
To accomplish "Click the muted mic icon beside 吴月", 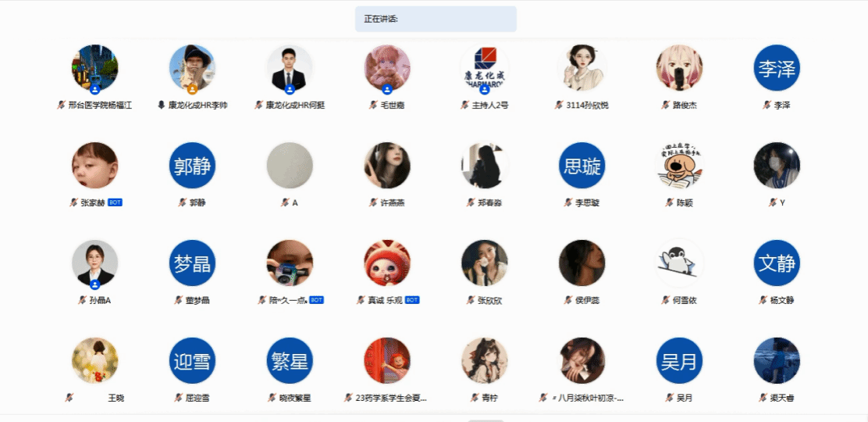I will pyautogui.click(x=671, y=398).
